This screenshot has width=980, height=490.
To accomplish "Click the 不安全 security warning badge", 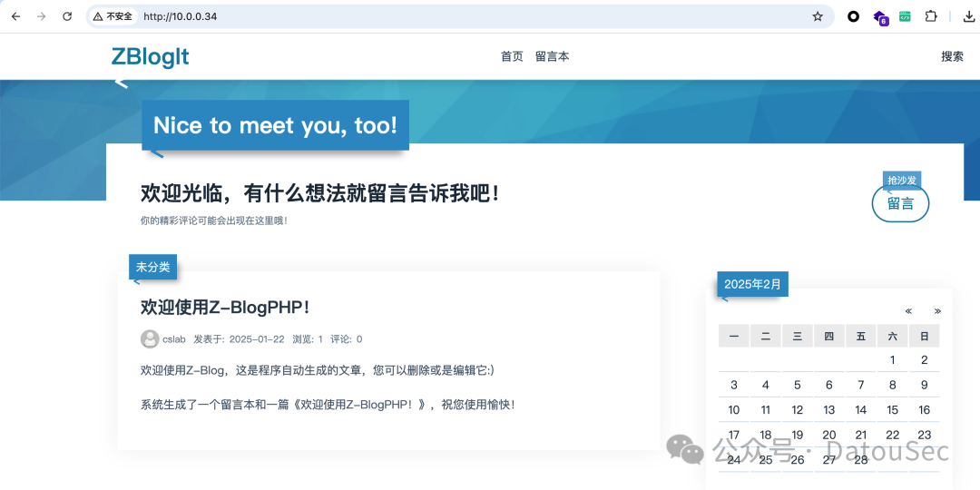I will [113, 17].
